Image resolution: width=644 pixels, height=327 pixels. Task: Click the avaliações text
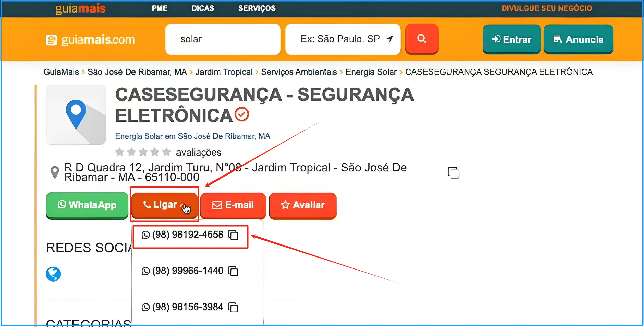(199, 153)
